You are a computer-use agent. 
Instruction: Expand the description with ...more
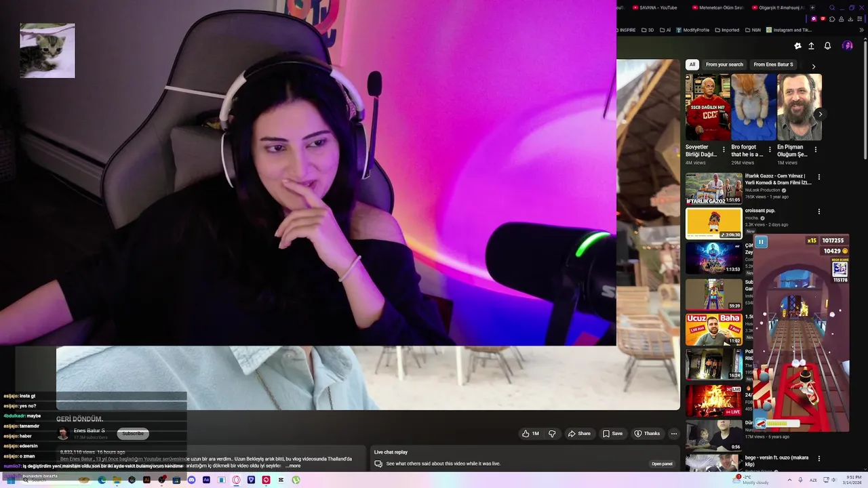pyautogui.click(x=293, y=466)
